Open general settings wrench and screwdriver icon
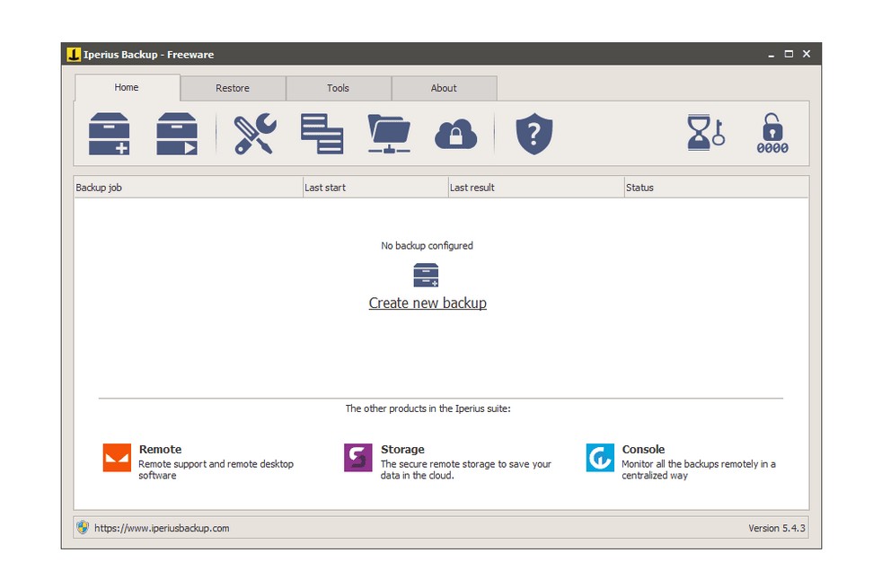 (255, 134)
